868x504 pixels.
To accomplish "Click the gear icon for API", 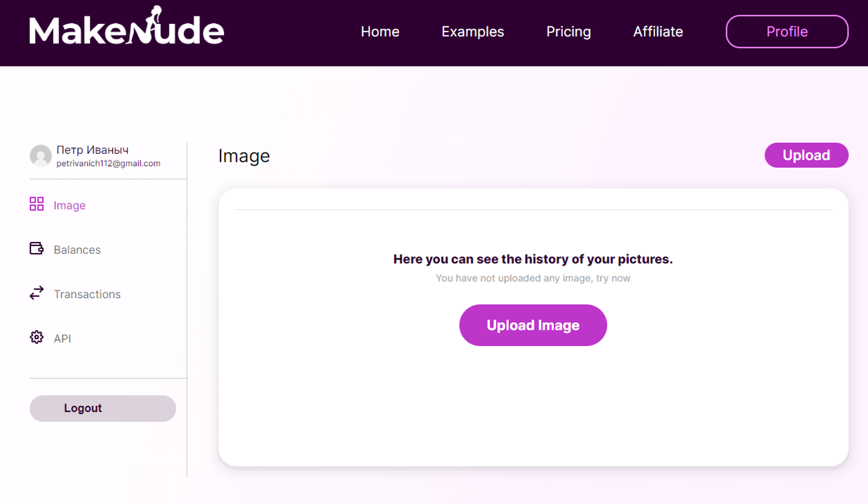I will pos(37,337).
